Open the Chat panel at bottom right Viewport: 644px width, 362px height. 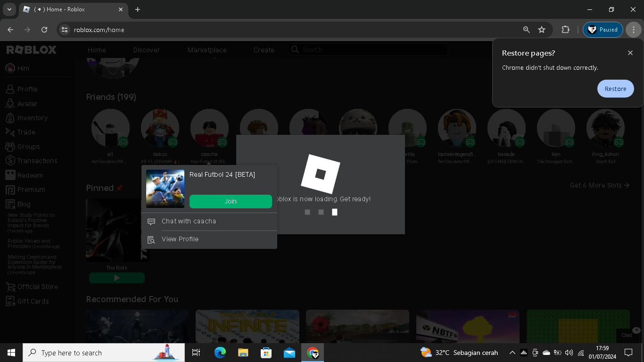[x=627, y=335]
